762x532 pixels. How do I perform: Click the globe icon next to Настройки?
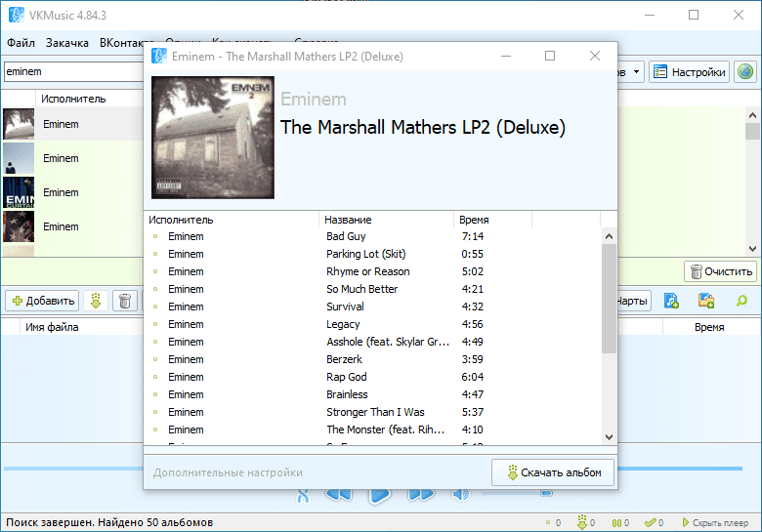(x=745, y=72)
